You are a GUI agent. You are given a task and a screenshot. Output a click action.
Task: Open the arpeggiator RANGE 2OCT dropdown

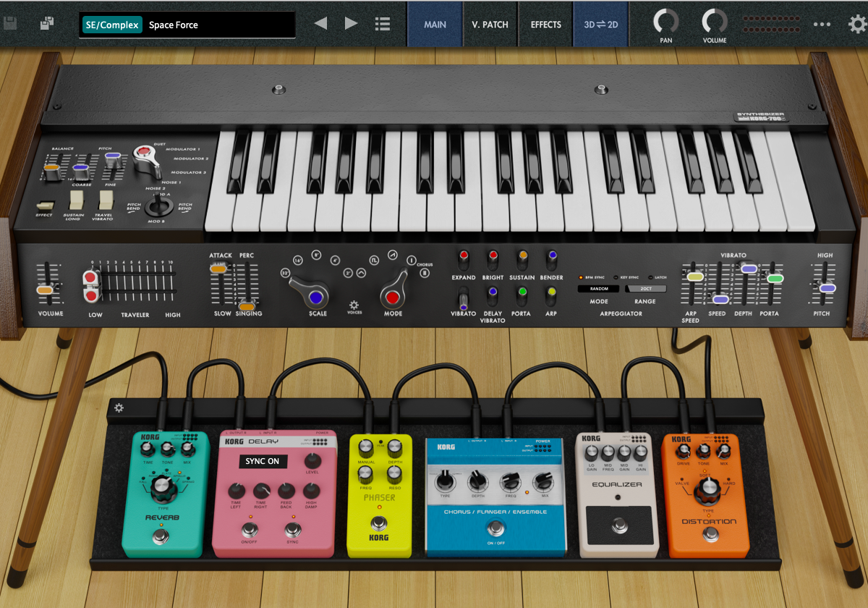[645, 288]
